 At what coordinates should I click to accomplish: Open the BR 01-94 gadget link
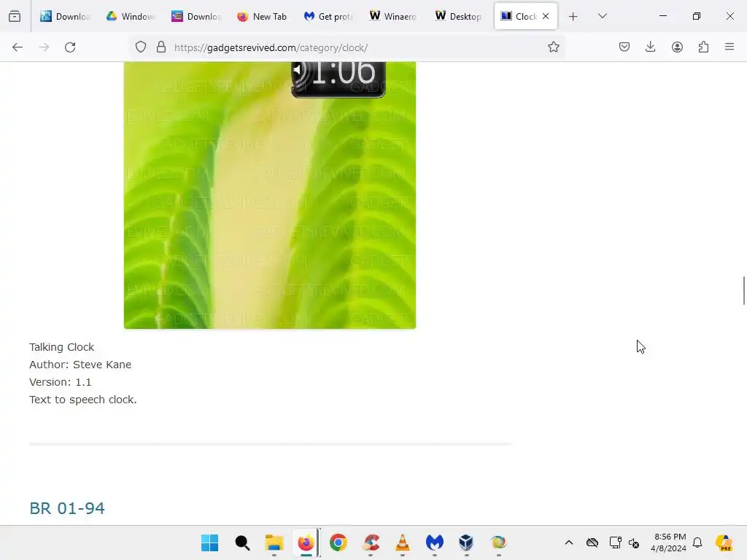tap(66, 508)
